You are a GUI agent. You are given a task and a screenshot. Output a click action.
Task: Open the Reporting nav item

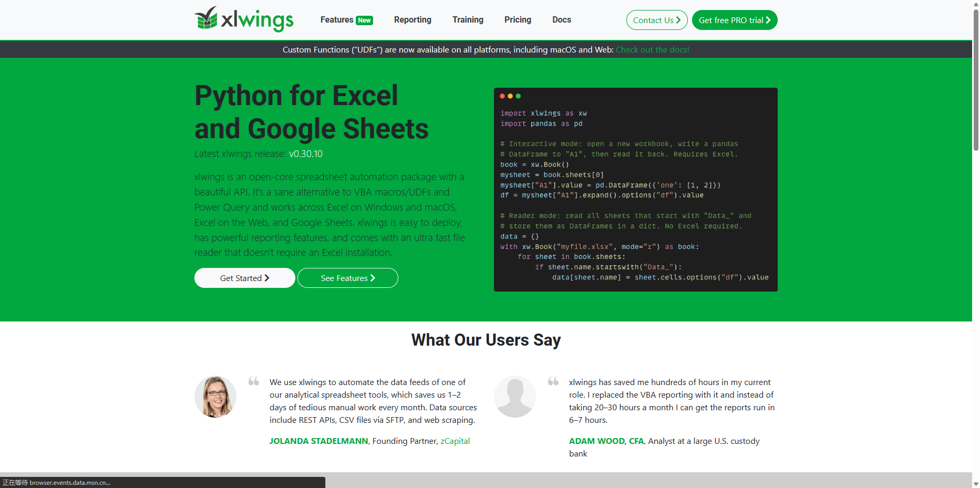[x=412, y=20]
